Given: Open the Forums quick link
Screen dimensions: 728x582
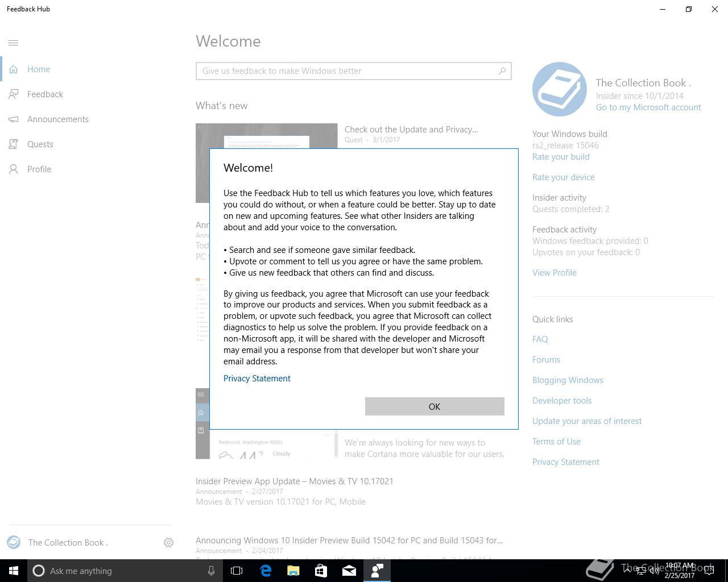Looking at the screenshot, I should point(546,360).
